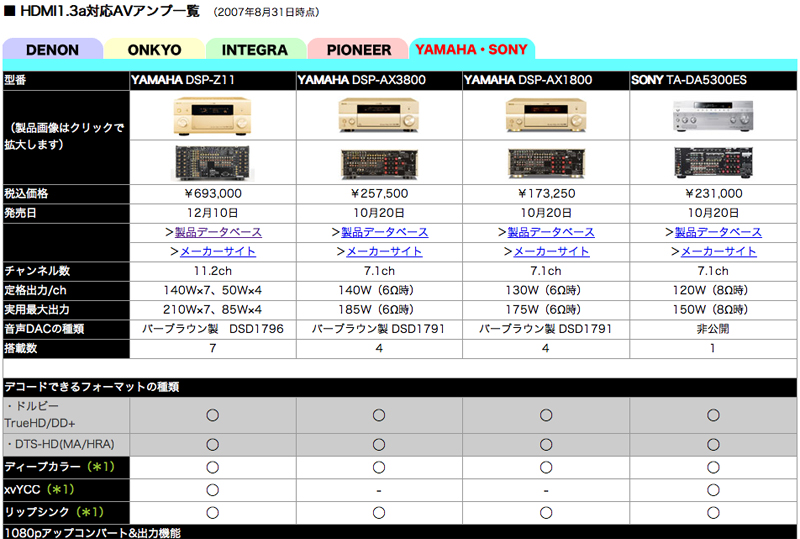The image size is (800, 539).
Task: Click the SONY TA-DA5300ES column header
Action: click(x=713, y=80)
